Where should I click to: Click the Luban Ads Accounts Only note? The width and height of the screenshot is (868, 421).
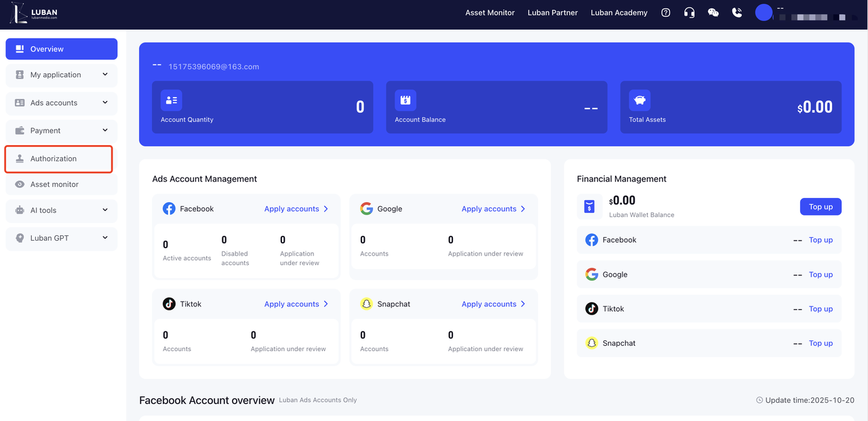pyautogui.click(x=318, y=400)
